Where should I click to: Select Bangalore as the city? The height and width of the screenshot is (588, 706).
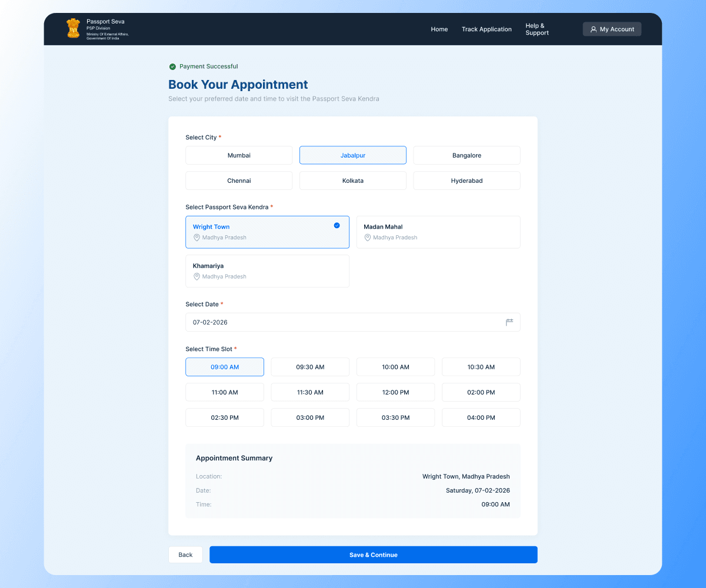[x=467, y=155]
